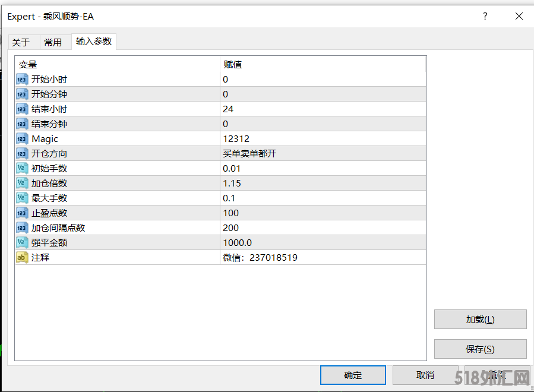This screenshot has width=534, height=392.
Task: Click the decimal icon beside 初始手数
Action: tap(22, 169)
